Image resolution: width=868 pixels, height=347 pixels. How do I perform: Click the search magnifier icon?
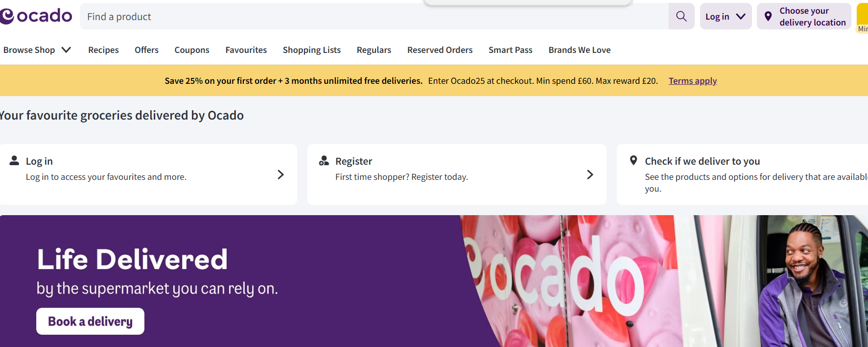(681, 16)
